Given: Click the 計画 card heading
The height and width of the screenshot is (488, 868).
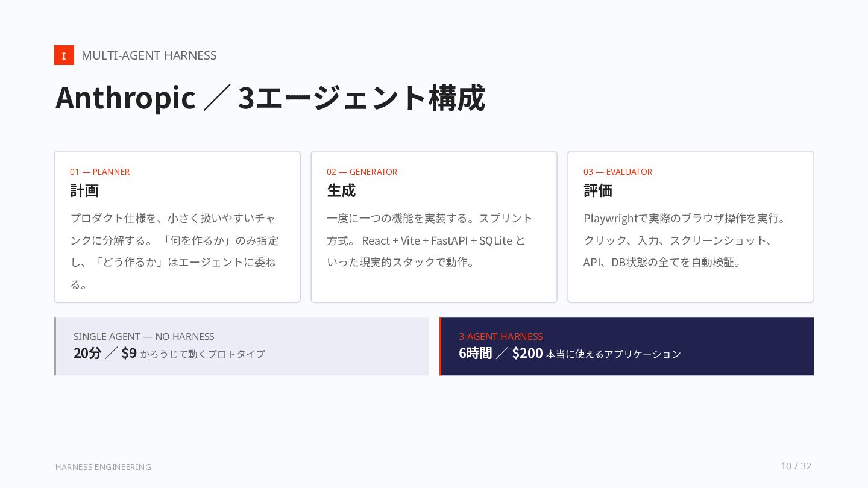Looking at the screenshot, I should pos(84,190).
